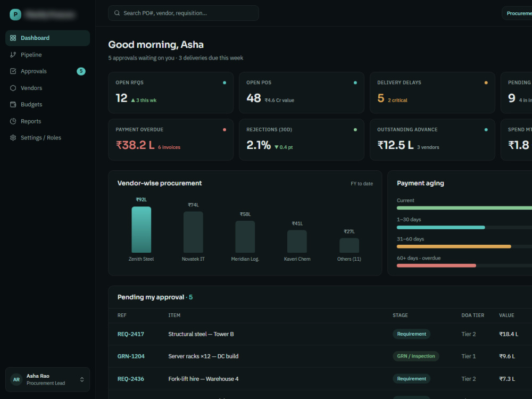Open the Procurement selector at top right
Screen dimensions: 532x399
(517, 13)
